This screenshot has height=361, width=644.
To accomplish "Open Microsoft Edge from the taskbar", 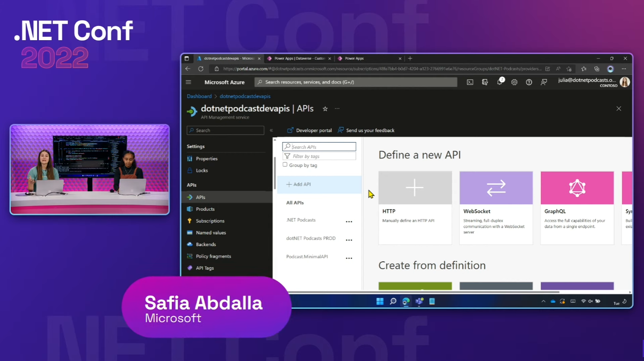I will point(406,301).
